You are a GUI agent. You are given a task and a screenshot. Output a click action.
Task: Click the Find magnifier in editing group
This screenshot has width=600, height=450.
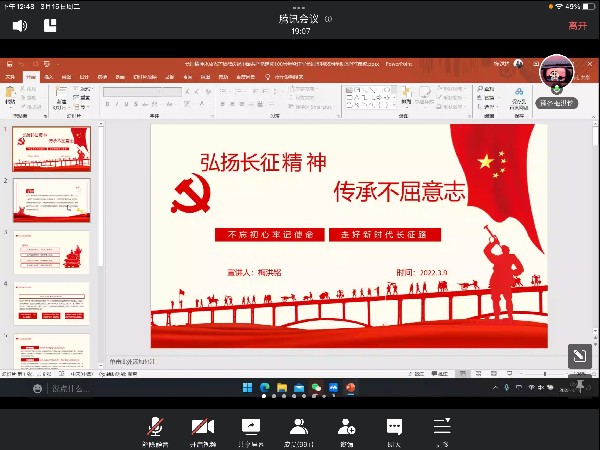[x=486, y=89]
